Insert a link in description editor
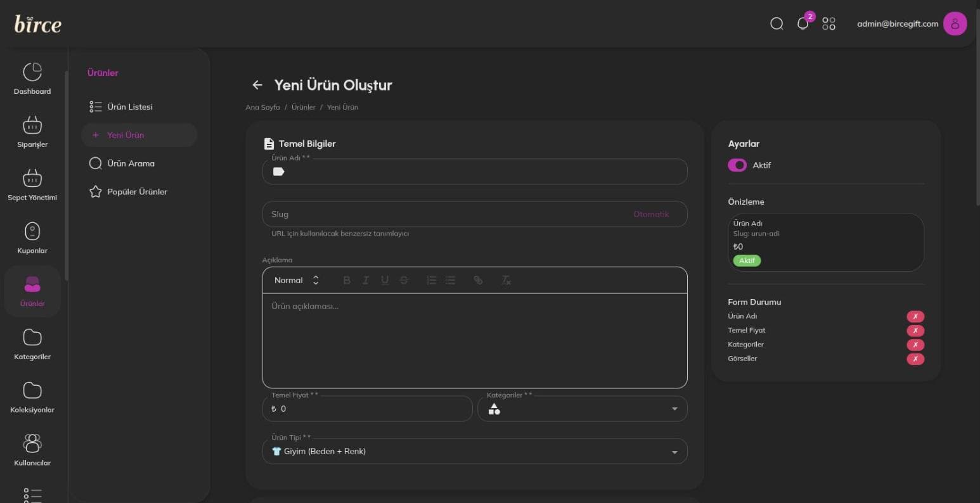Screen dimensions: 980x503 478,280
